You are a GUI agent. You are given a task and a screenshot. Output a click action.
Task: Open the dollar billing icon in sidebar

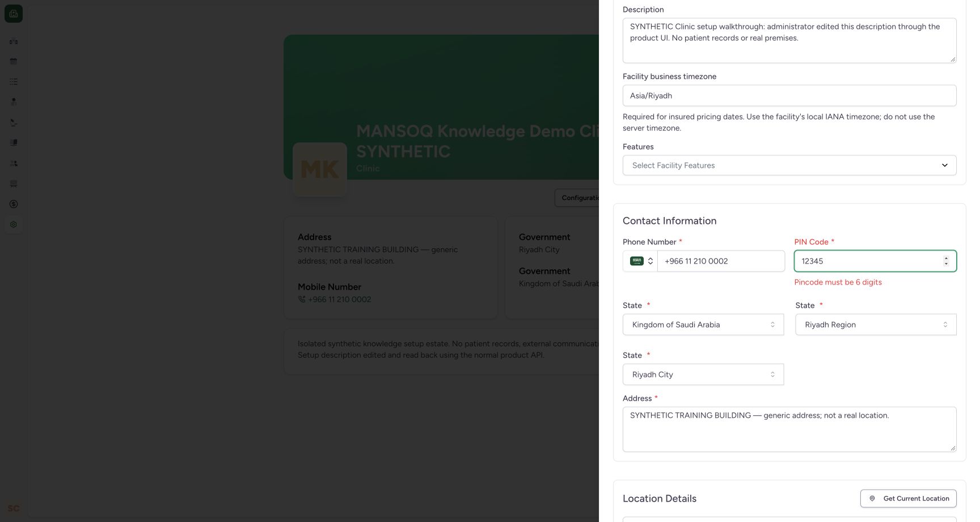(14, 204)
